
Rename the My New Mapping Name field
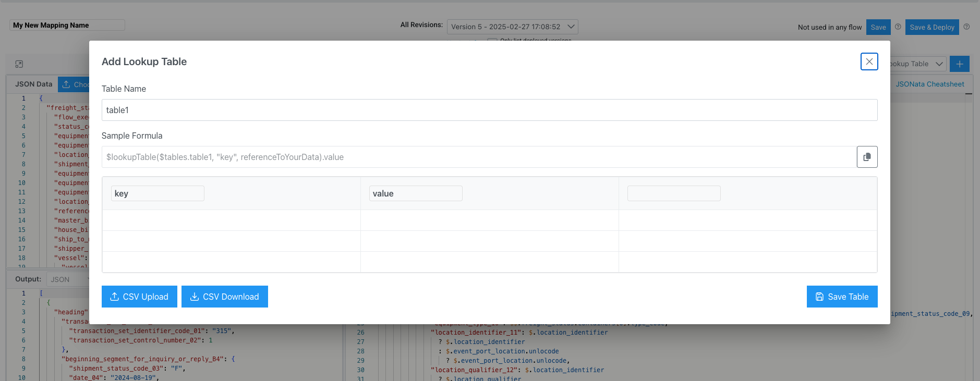click(67, 25)
